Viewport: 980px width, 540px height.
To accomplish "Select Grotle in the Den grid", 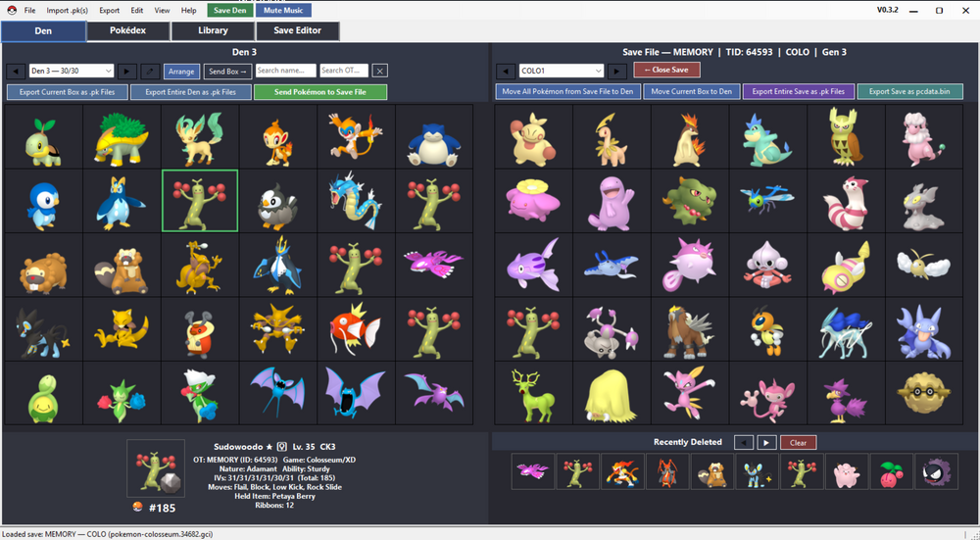I will click(122, 137).
